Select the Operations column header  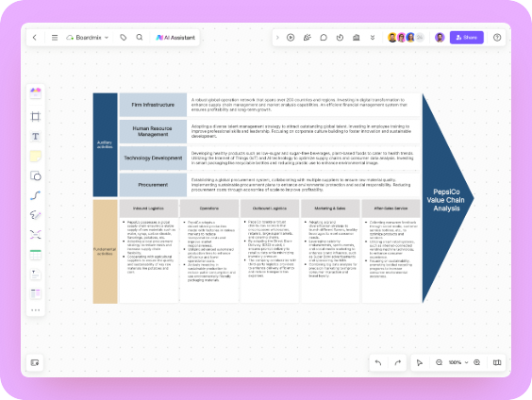click(209, 208)
